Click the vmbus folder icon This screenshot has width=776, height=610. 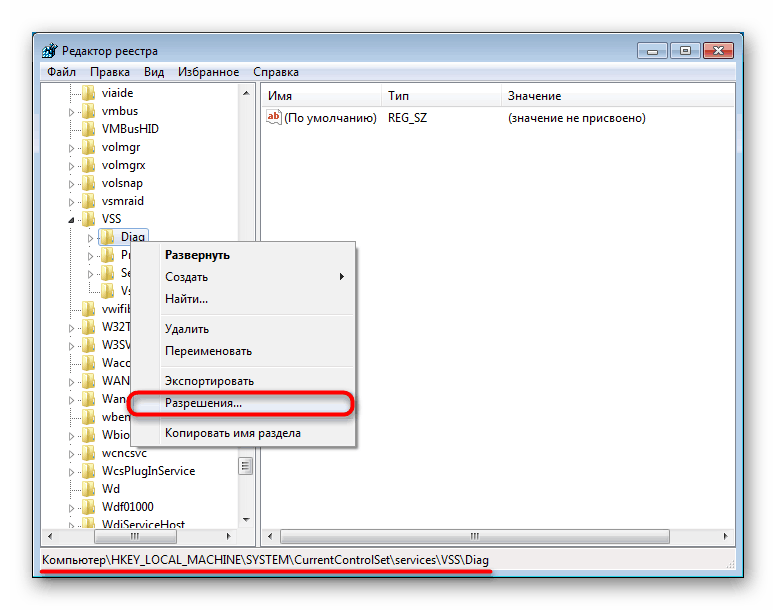pyautogui.click(x=89, y=111)
